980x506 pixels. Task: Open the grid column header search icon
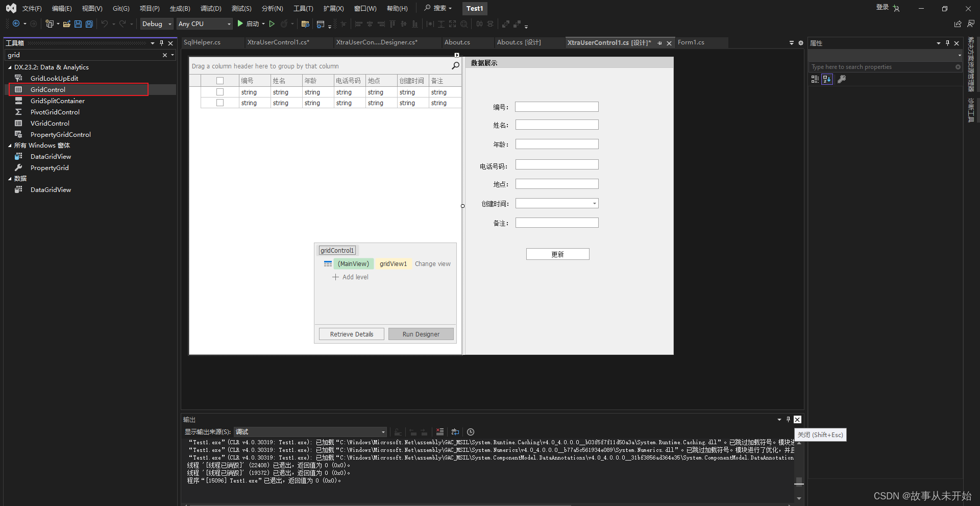coord(455,65)
